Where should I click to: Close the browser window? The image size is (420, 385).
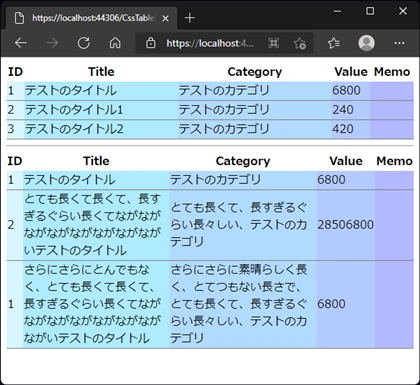tap(403, 11)
